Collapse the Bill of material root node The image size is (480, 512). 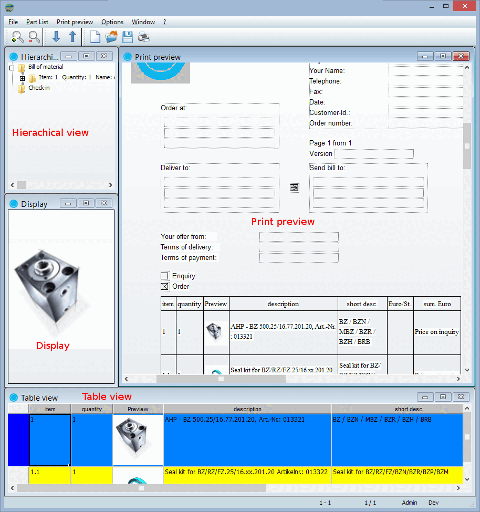(x=11, y=68)
